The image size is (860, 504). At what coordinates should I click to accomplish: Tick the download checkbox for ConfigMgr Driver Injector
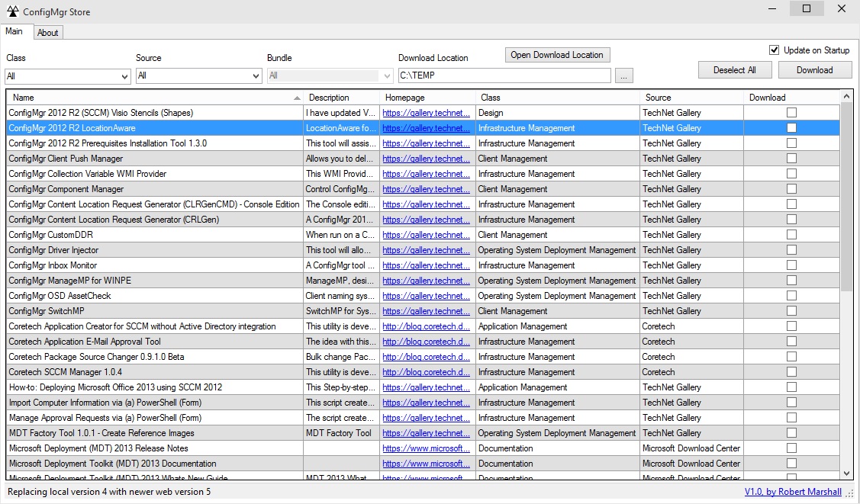pyautogui.click(x=791, y=250)
